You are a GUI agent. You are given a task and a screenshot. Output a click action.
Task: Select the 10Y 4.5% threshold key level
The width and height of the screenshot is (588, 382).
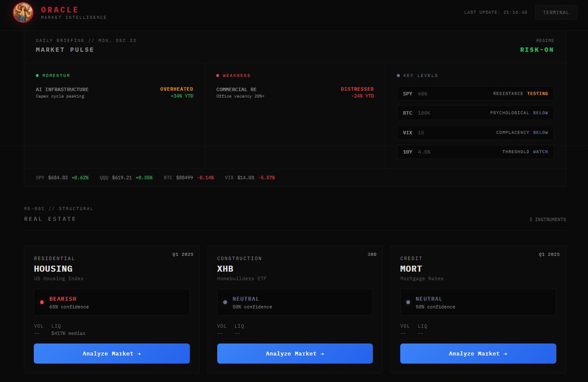pos(475,152)
